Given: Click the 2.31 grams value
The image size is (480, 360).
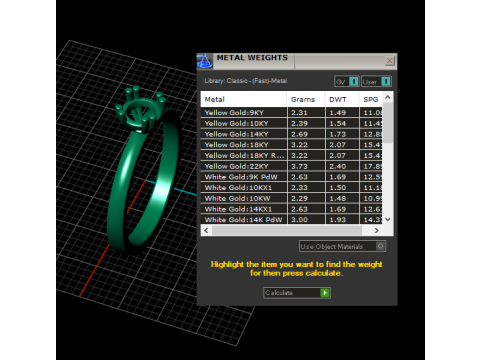Looking at the screenshot, I should click(x=299, y=113).
